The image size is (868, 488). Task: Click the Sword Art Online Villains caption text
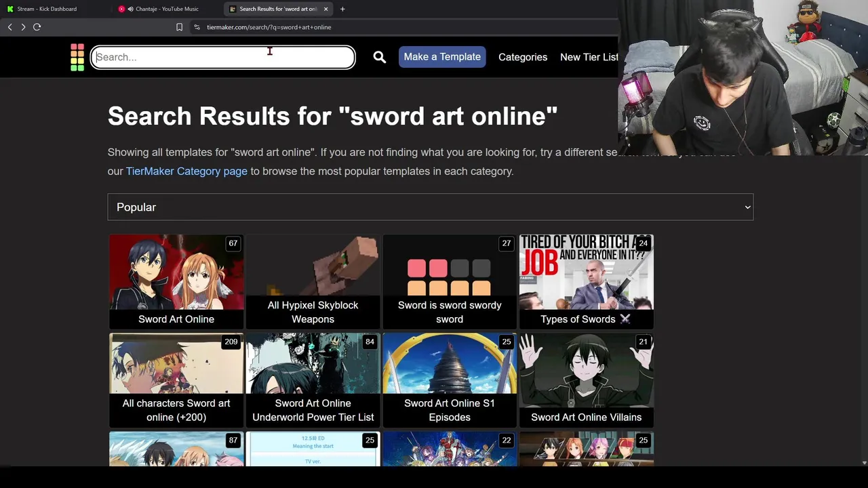(x=586, y=418)
